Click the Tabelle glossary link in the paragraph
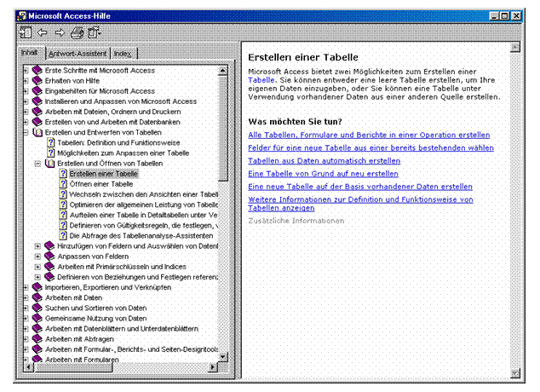 [261, 80]
